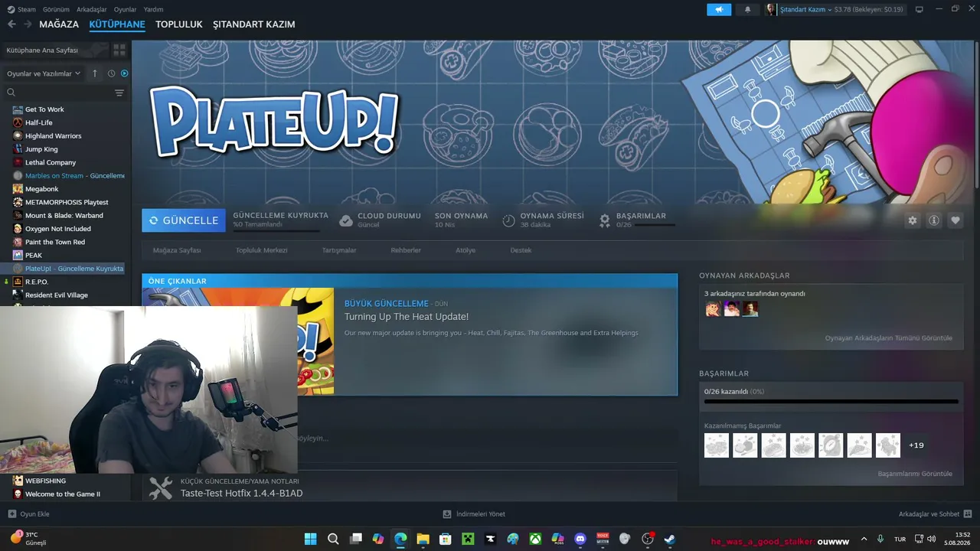Image resolution: width=980 pixels, height=551 pixels.
Task: Go to the MAĞAZA tab
Action: click(59, 24)
